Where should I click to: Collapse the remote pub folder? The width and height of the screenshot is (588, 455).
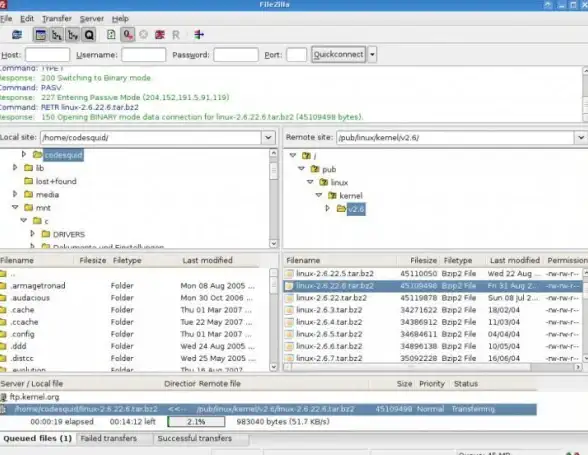click(302, 168)
